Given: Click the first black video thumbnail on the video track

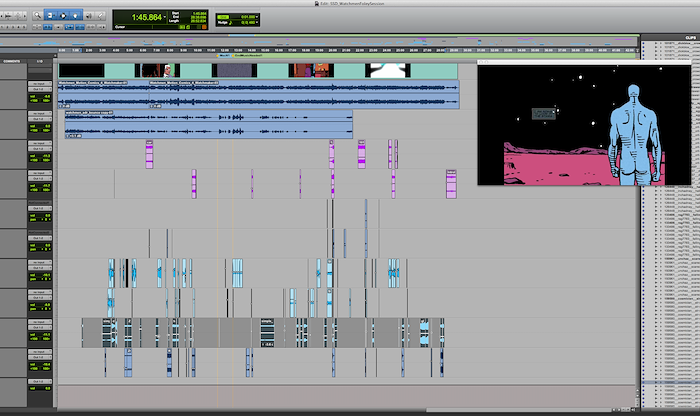Looking at the screenshot, I should pyautogui.click(x=81, y=71).
